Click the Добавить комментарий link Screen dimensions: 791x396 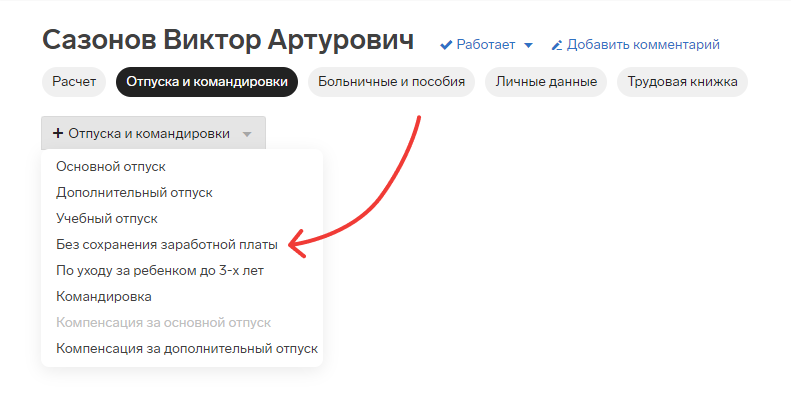click(x=643, y=45)
